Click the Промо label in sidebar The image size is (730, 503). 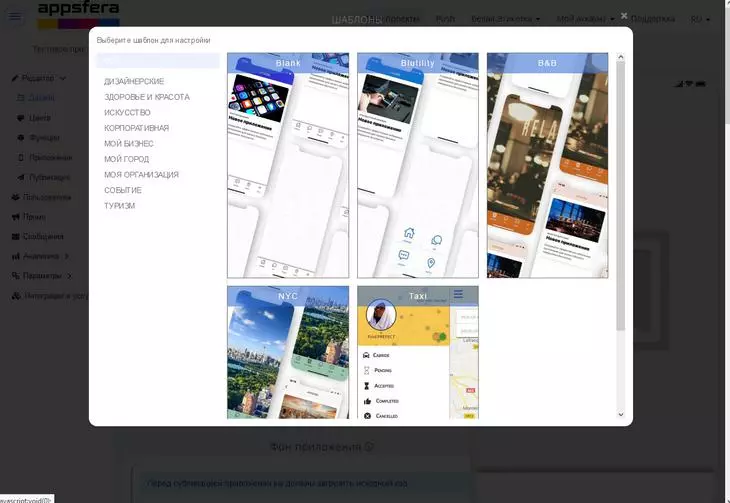(34, 217)
